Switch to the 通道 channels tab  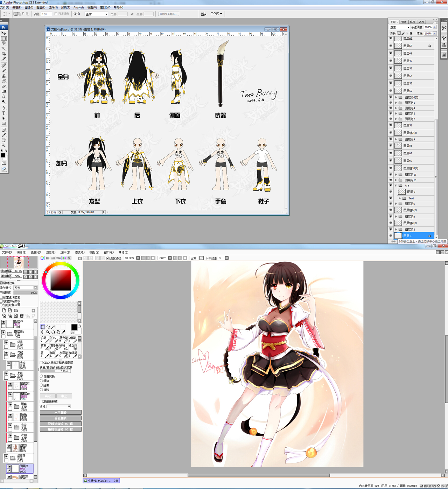pyautogui.click(x=404, y=22)
